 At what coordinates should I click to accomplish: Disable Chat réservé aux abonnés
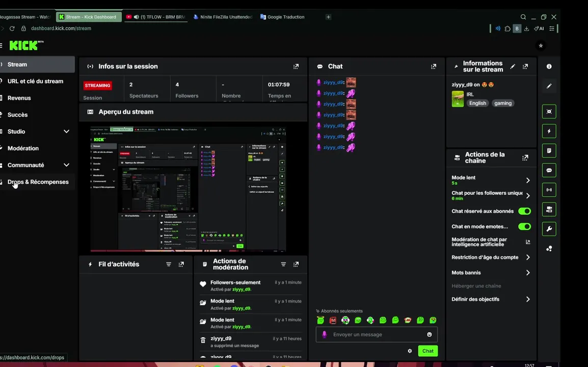[525, 211]
